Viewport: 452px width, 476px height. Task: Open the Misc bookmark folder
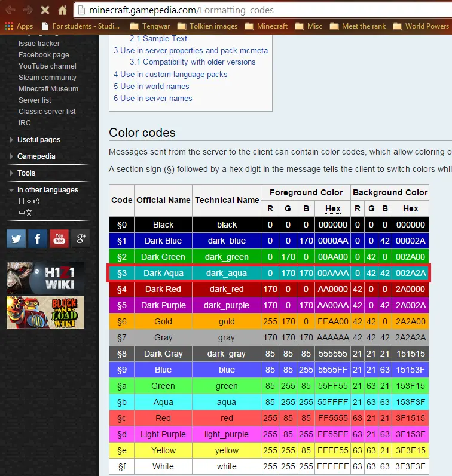pos(309,26)
